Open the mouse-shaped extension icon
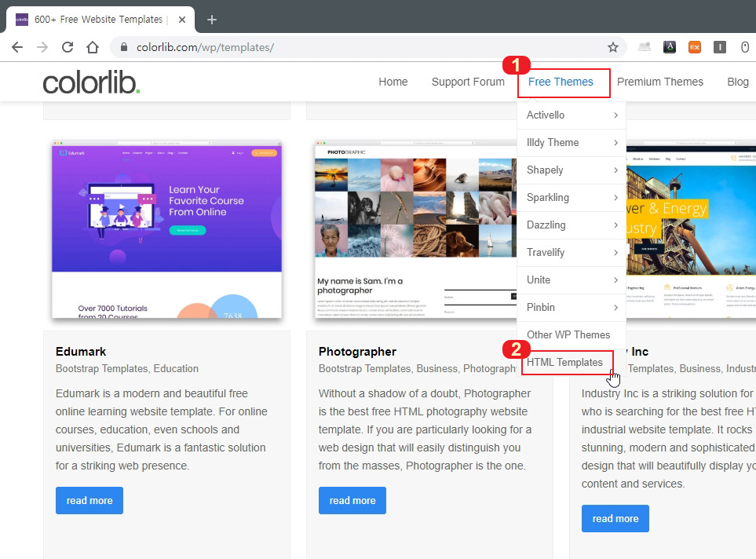The width and height of the screenshot is (756, 559). click(745, 47)
